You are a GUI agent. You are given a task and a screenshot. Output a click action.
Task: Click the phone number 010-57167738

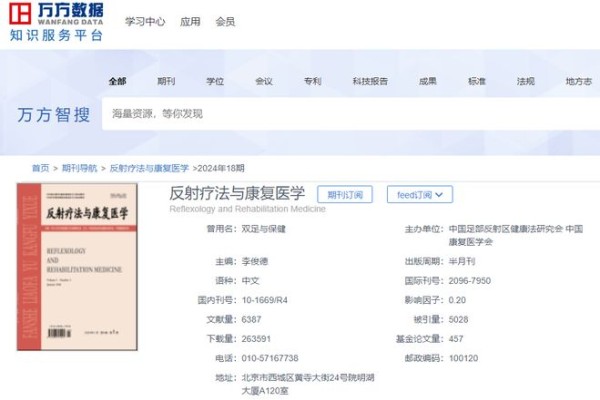270,358
